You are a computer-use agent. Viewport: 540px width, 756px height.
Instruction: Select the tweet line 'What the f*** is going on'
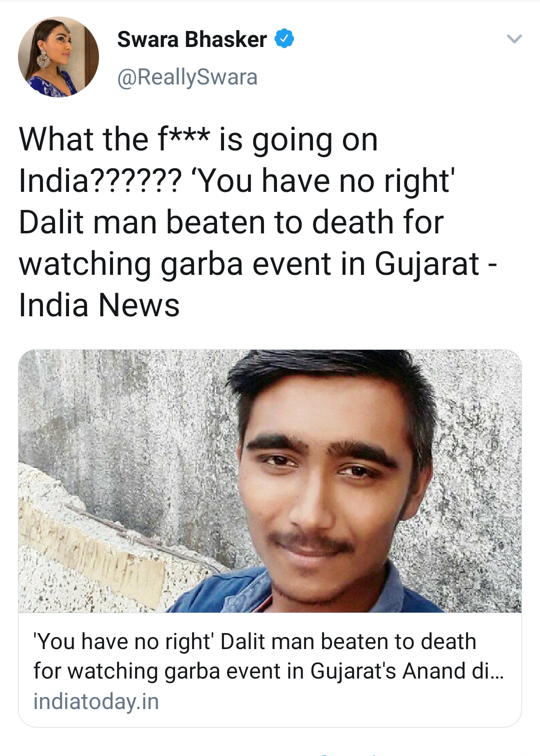(198, 140)
